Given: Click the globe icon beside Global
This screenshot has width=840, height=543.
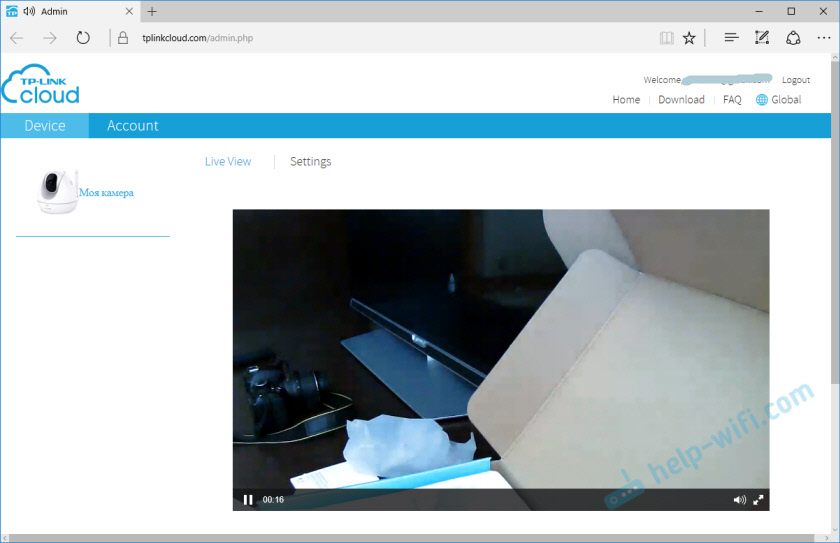Looking at the screenshot, I should click(762, 100).
